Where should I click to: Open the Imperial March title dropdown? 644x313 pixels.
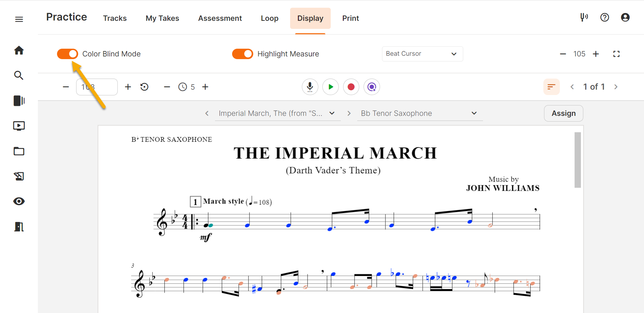tap(277, 114)
